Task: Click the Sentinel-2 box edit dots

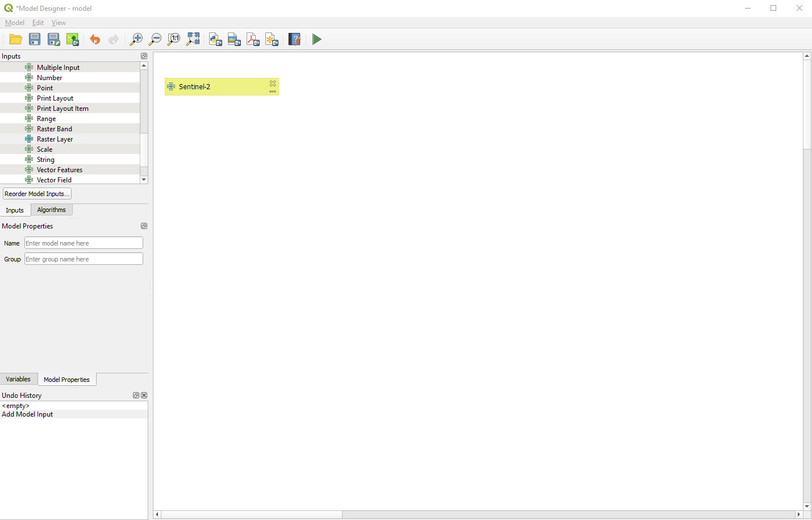Action: tap(273, 91)
